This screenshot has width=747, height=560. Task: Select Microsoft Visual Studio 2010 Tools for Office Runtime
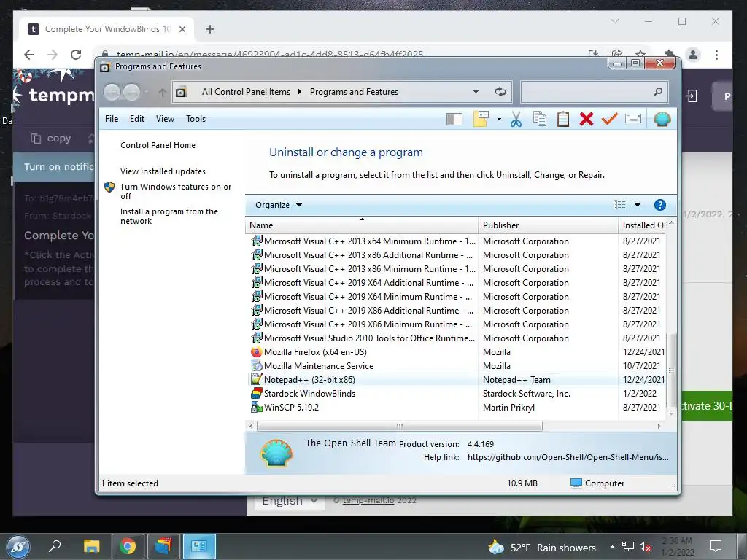(457, 338)
